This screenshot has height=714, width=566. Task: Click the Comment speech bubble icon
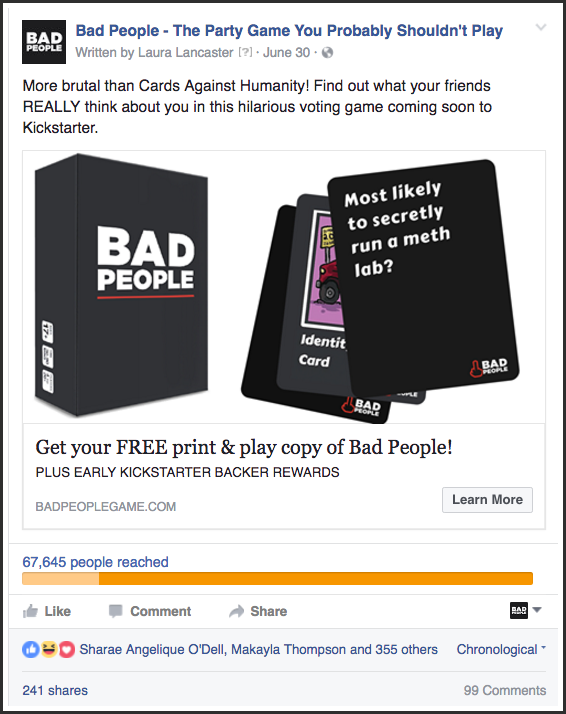click(x=116, y=611)
